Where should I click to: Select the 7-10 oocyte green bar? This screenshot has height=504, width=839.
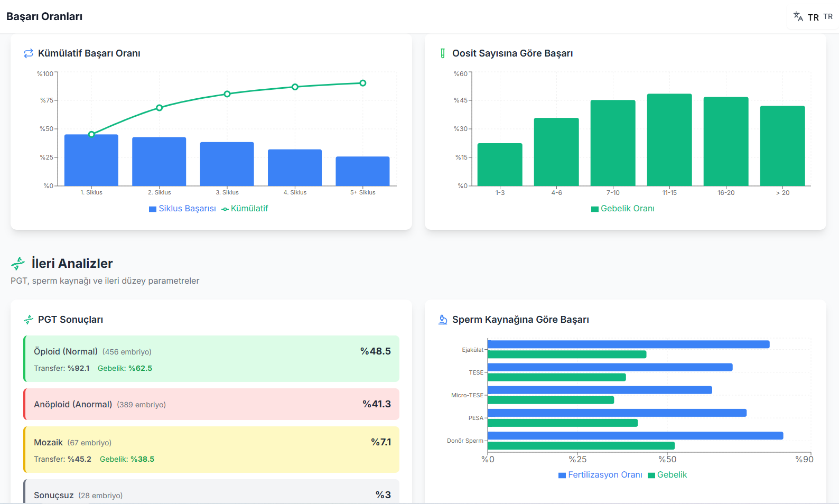[613, 143]
